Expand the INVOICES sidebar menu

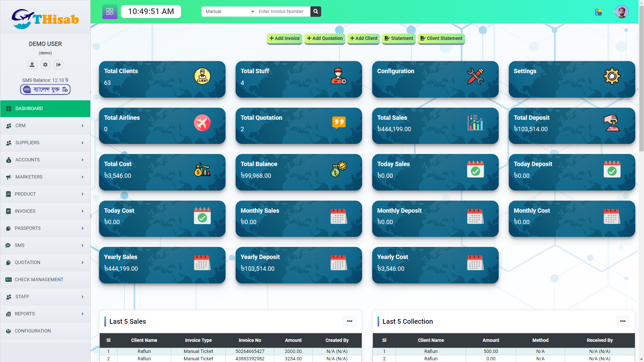[45, 211]
